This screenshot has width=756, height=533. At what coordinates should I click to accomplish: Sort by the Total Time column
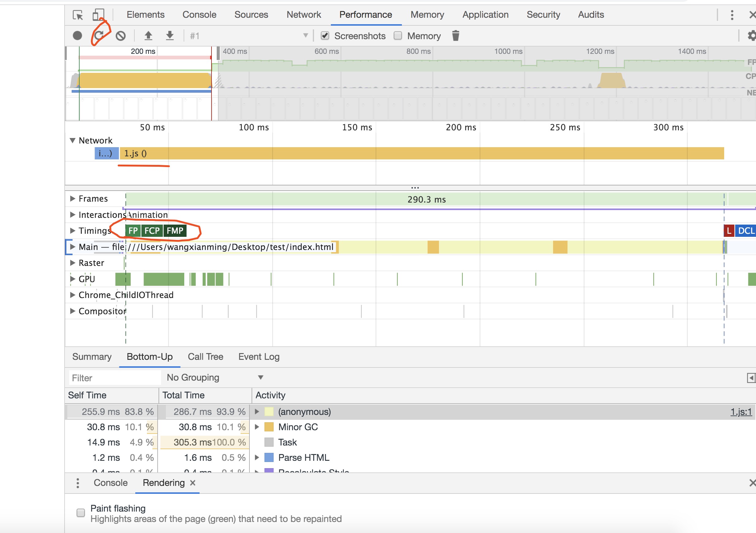[x=205, y=395]
